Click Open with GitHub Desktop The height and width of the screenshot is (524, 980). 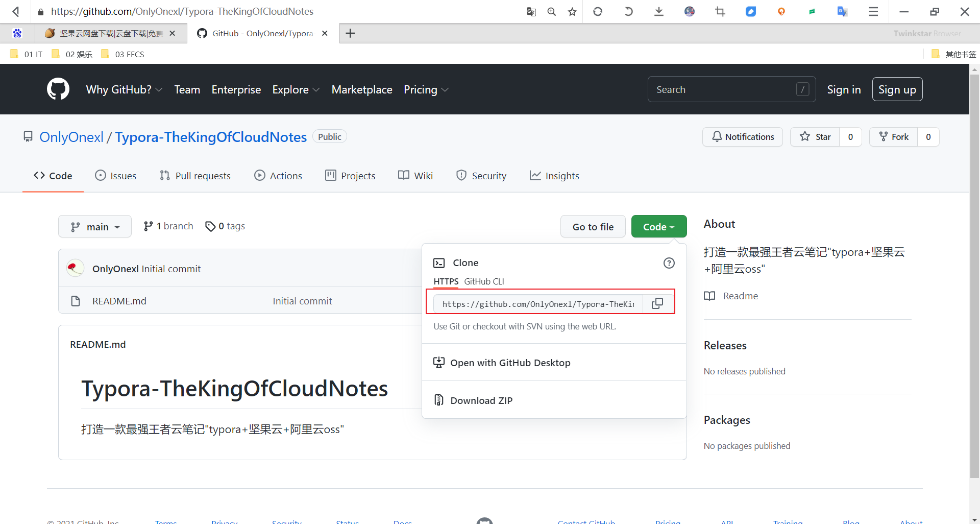[502, 363]
